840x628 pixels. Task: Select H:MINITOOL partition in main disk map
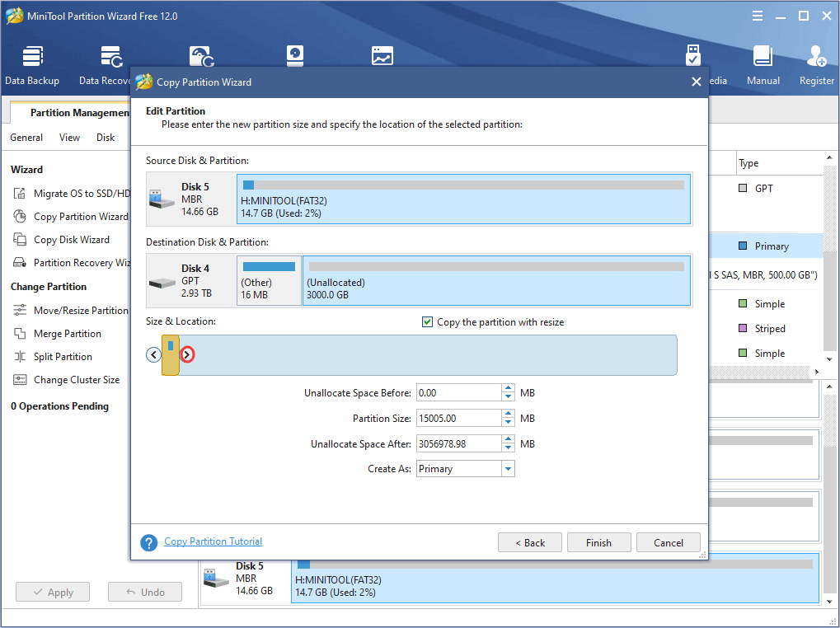click(x=555, y=579)
